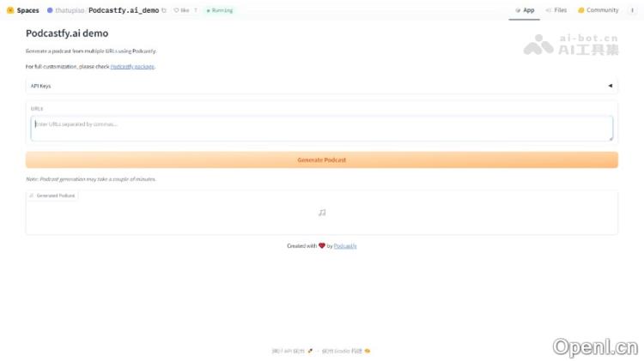Click the thatupiso owner avatar icon

coord(50,10)
